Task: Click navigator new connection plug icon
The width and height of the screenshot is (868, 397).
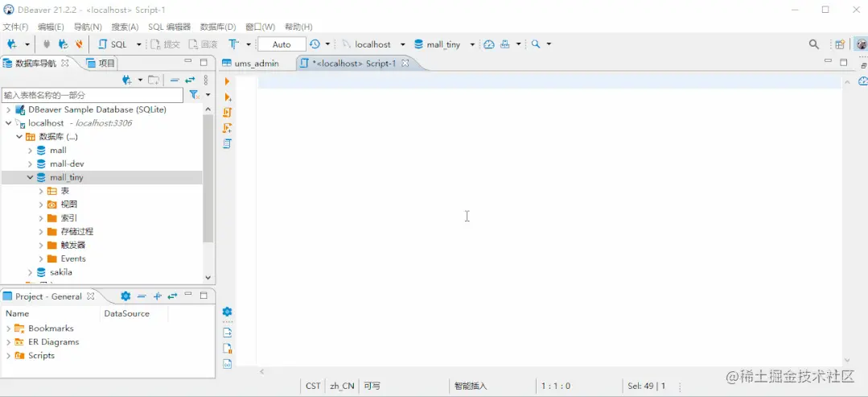Action: click(127, 80)
